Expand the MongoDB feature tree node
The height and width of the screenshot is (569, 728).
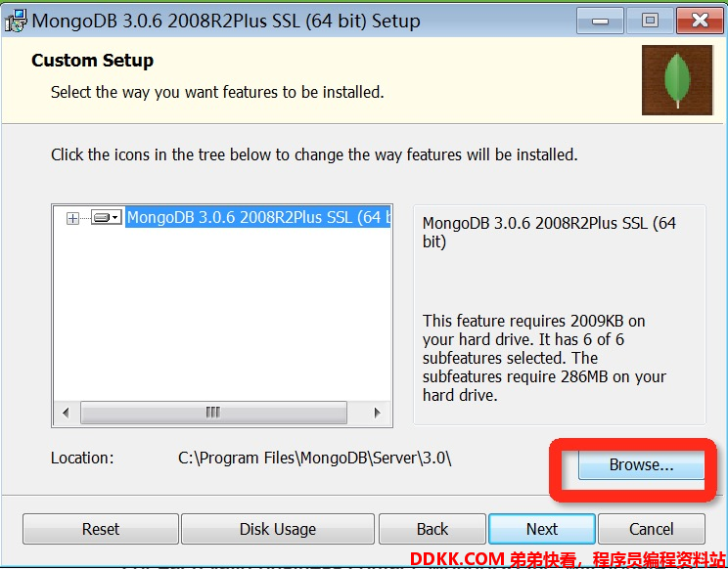coord(72,218)
